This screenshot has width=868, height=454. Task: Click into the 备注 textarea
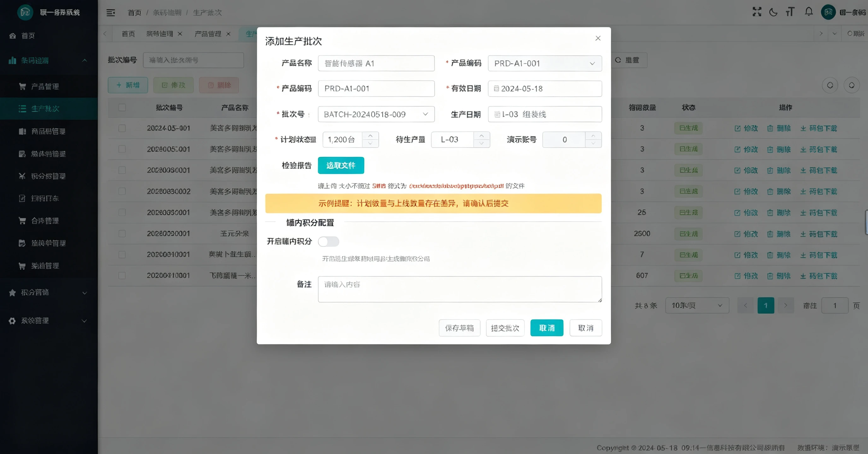(460, 289)
